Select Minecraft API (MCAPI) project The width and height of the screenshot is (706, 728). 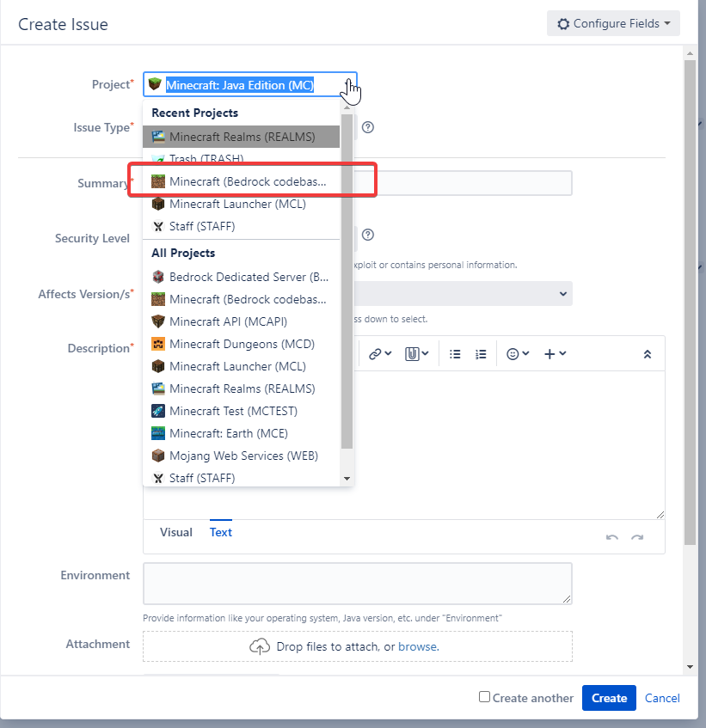[x=241, y=321]
